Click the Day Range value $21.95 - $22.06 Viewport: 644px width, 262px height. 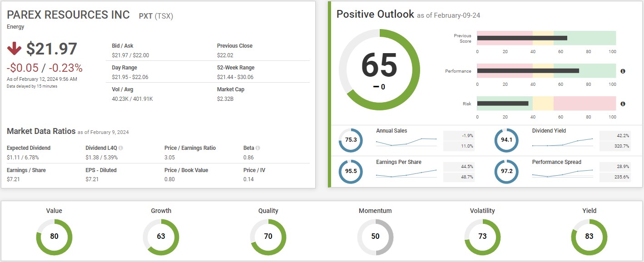pyautogui.click(x=130, y=77)
